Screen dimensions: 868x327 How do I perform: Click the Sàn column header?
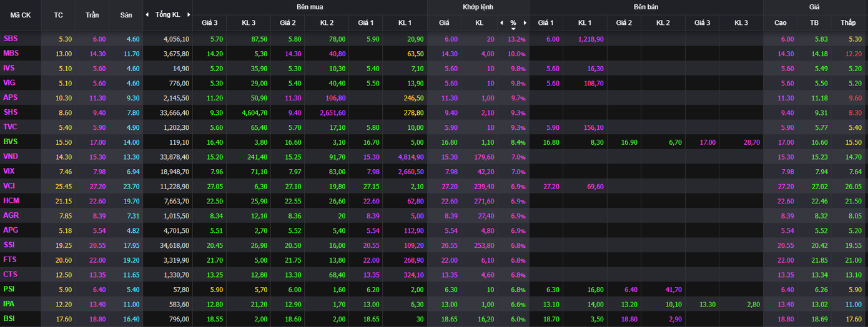[126, 15]
